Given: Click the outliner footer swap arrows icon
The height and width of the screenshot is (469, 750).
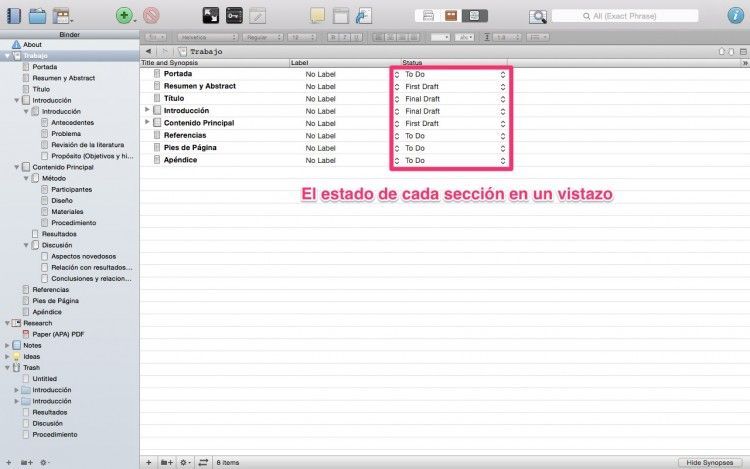Looking at the screenshot, I should point(203,462).
